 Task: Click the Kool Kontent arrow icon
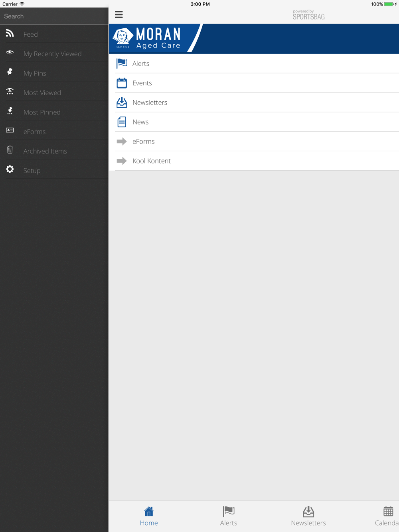click(122, 161)
